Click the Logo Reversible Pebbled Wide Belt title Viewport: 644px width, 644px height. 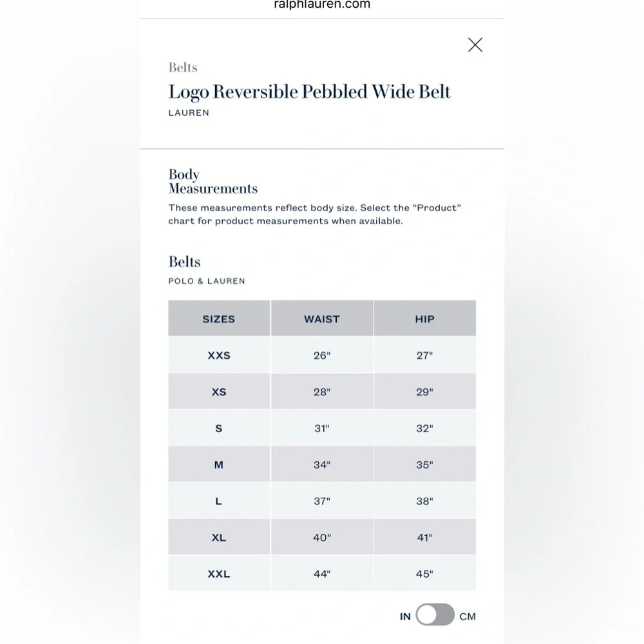[x=310, y=92]
